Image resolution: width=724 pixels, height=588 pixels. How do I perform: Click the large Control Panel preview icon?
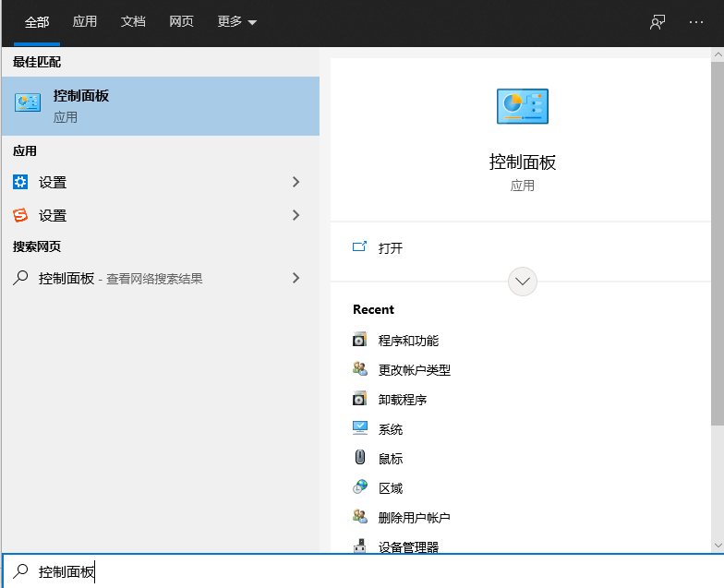(523, 106)
